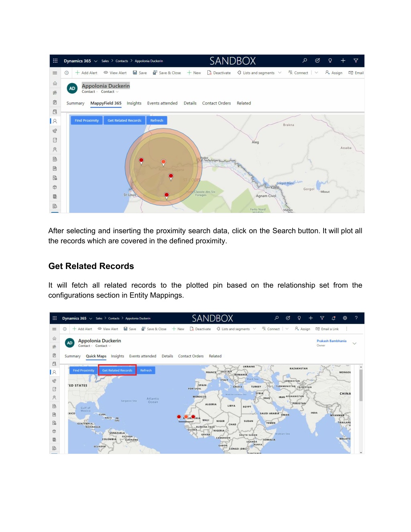Select the highlighted Contacts person icon, second sidebar
Image resolution: width=411 pixels, height=532 pixels.
54,372
